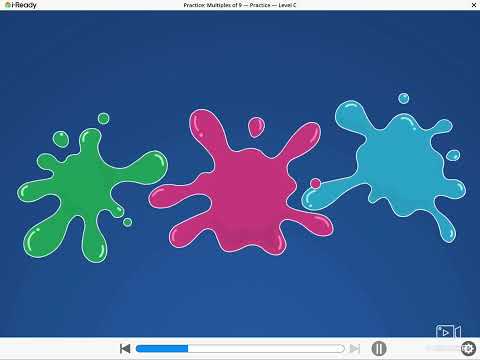The width and height of the screenshot is (480, 360).
Task: Click the unfilled portion of the progress bar
Action: click(266, 349)
